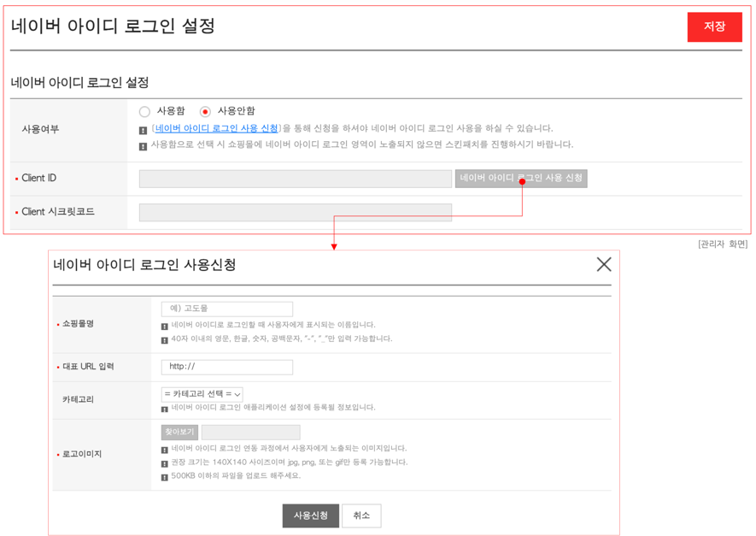Click info icon beside the shop name display hint
This screenshot has width=756, height=536.
click(x=165, y=327)
